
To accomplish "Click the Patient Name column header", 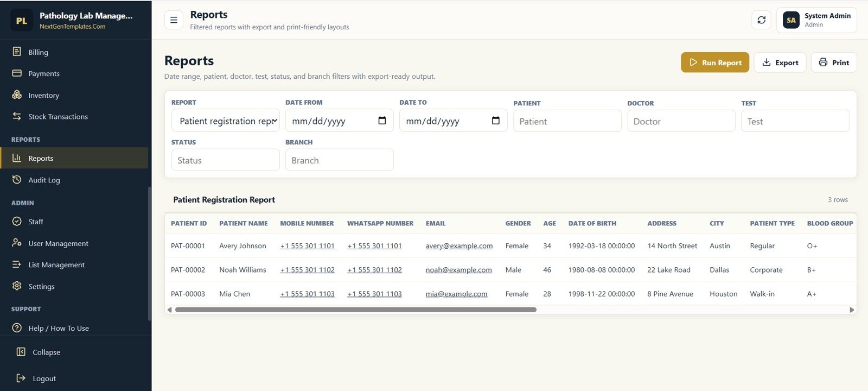I will [x=244, y=223].
